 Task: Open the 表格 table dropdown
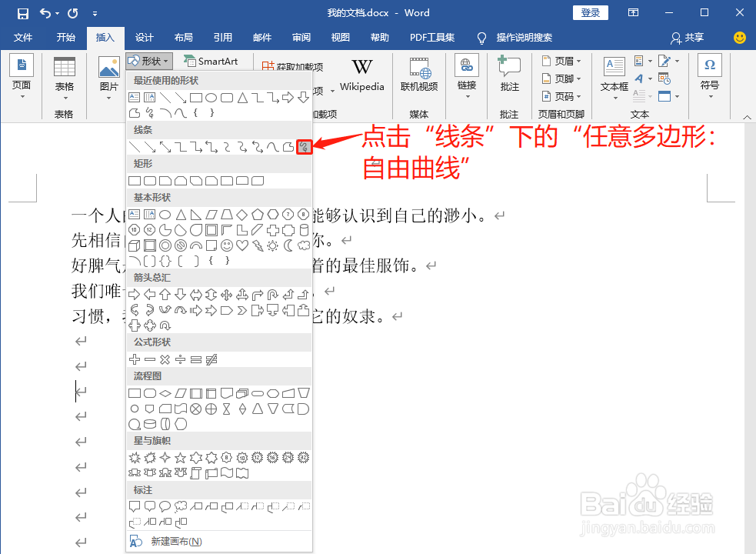[64, 79]
